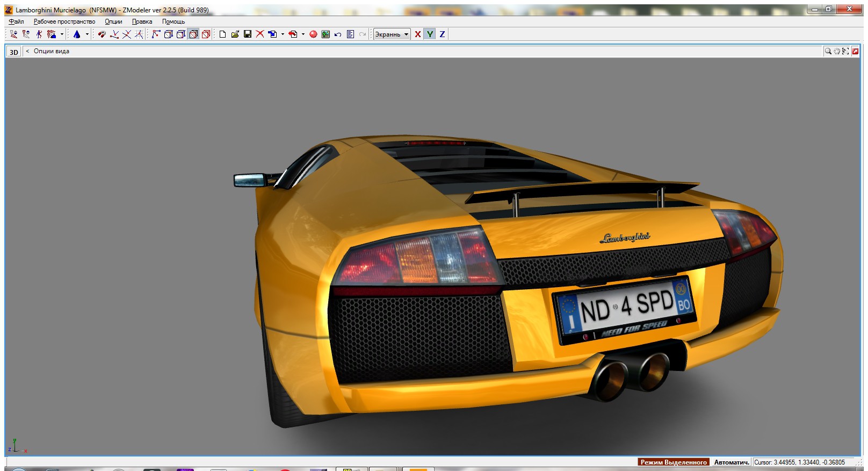Click the import icon with blue arrow

(272, 34)
